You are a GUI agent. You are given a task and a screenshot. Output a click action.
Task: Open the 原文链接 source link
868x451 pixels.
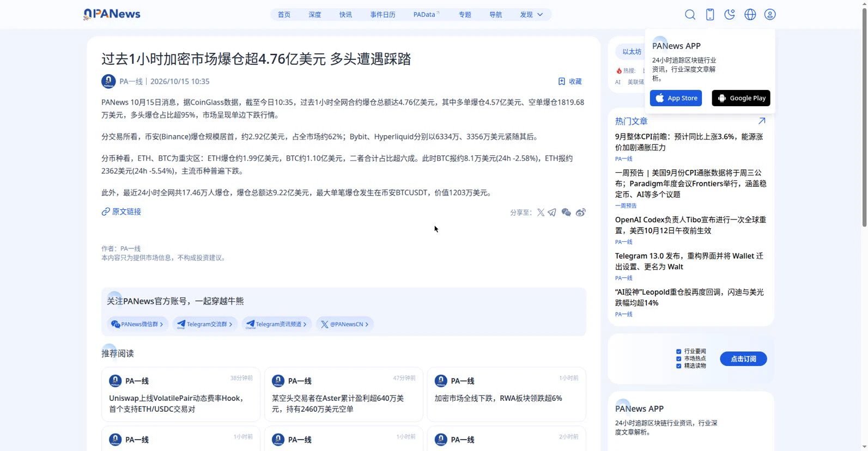(122, 212)
